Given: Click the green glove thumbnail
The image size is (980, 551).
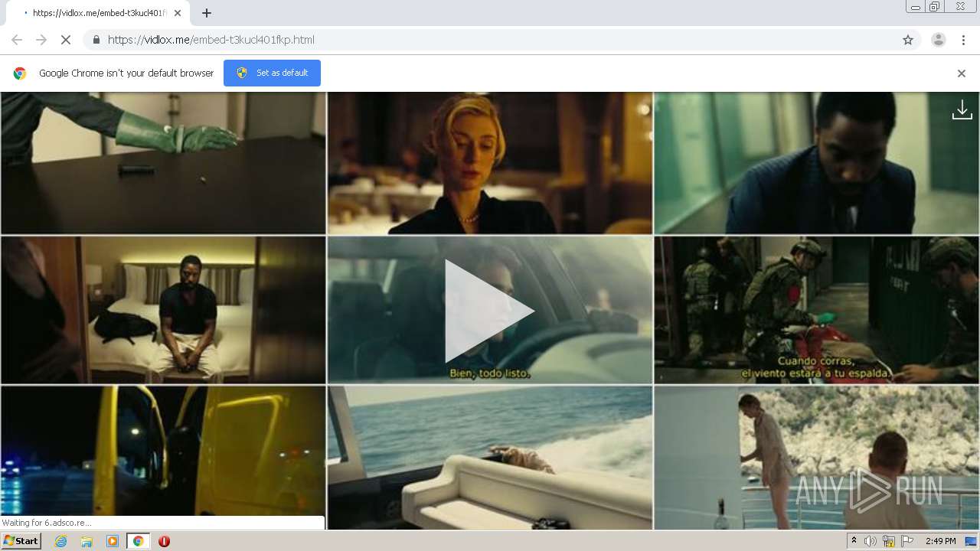Looking at the screenshot, I should pos(163,163).
